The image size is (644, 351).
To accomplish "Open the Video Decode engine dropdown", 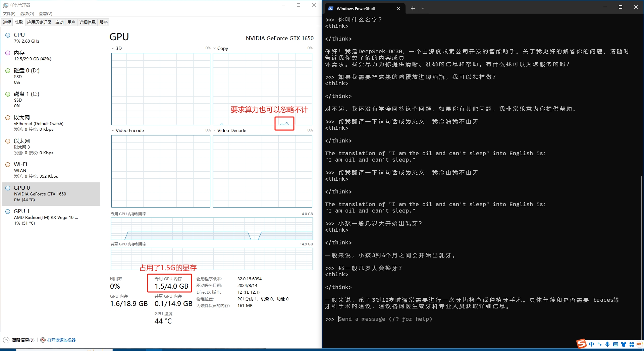I will click(x=215, y=130).
